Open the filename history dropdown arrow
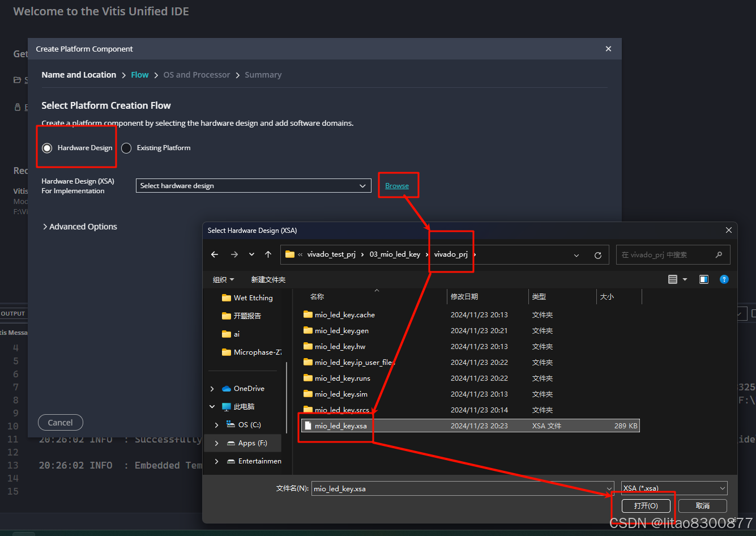This screenshot has height=536, width=756. (x=609, y=488)
